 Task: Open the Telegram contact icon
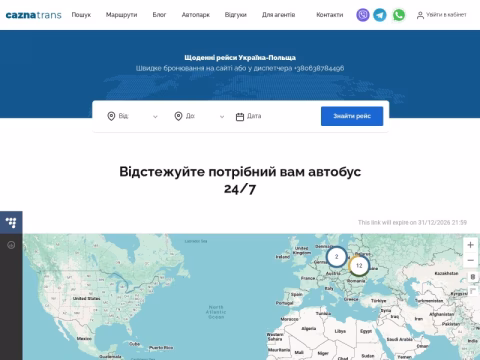pos(380,15)
